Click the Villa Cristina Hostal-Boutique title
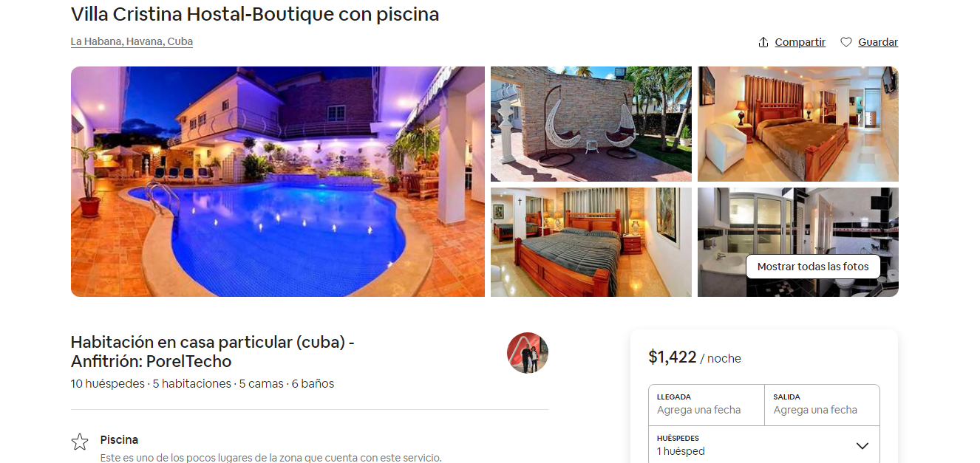 [255, 13]
